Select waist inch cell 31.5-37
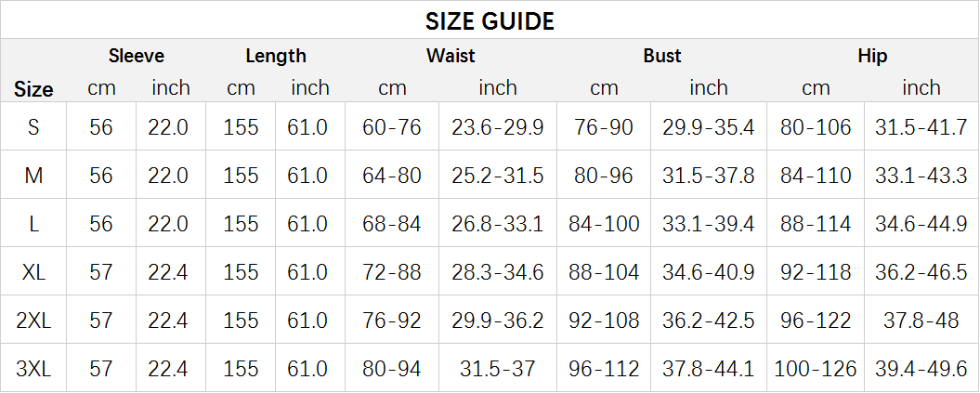Viewport: 980px width, 393px height. [x=498, y=369]
